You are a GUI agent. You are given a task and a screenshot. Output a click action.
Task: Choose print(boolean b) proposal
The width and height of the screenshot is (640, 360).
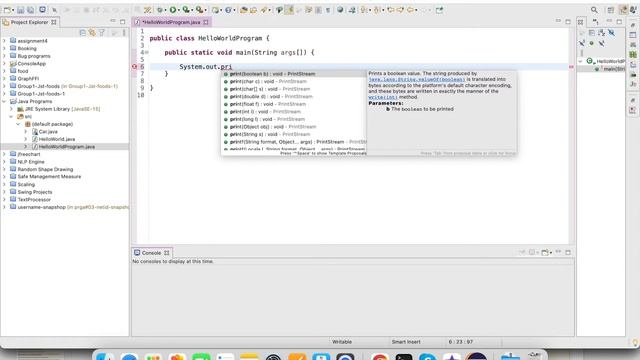[x=293, y=74]
